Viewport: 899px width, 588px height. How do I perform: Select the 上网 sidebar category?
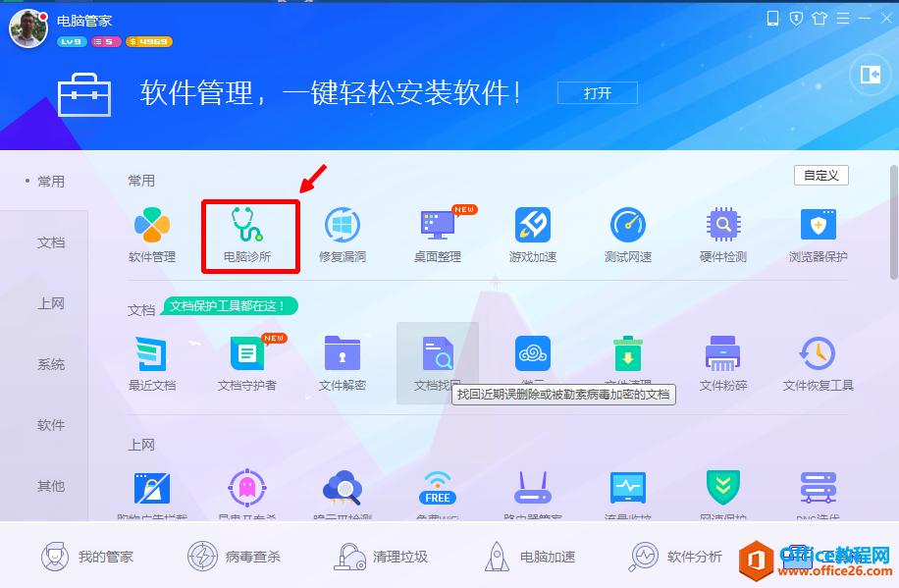coord(50,303)
